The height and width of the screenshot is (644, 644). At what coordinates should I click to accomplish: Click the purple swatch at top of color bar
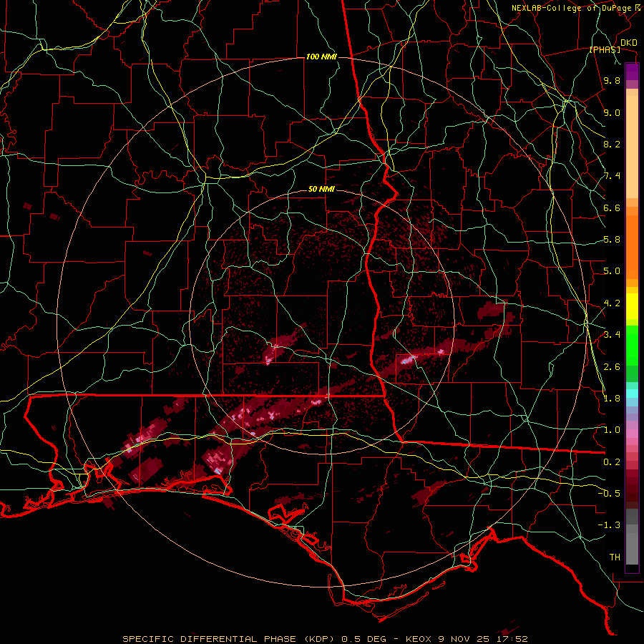point(632,72)
